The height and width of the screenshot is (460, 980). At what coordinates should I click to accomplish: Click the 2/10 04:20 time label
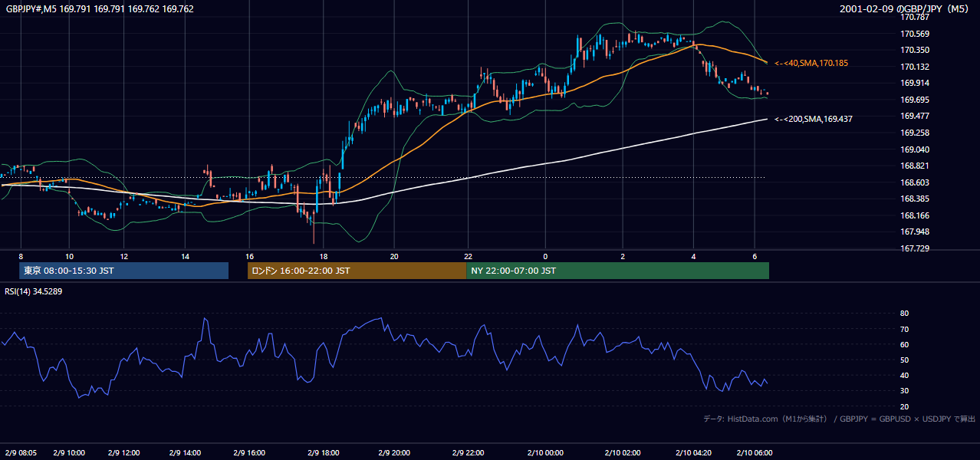(x=693, y=453)
